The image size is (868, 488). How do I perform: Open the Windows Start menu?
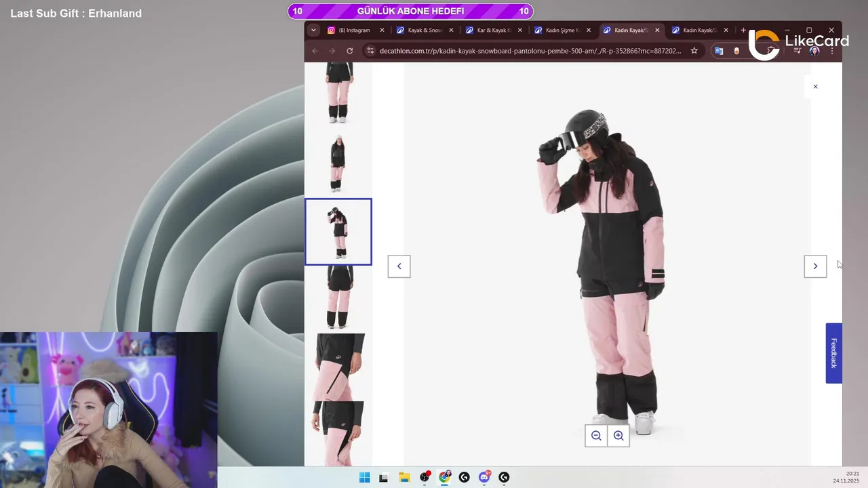tap(364, 477)
